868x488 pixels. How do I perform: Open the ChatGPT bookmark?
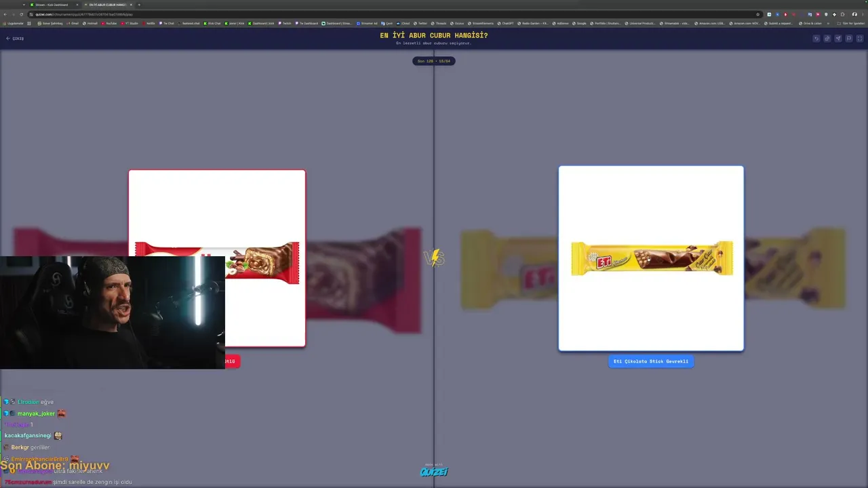505,23
